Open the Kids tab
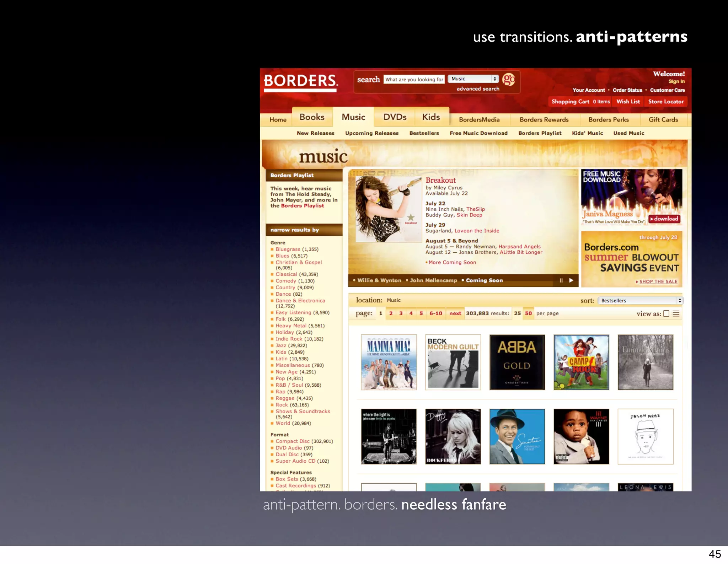728x564 pixels. [x=431, y=117]
